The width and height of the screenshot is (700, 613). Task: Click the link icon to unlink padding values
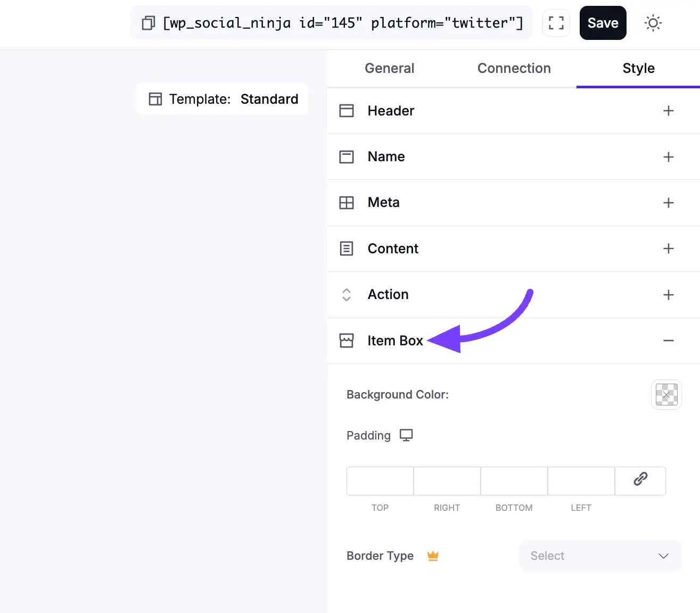point(640,481)
